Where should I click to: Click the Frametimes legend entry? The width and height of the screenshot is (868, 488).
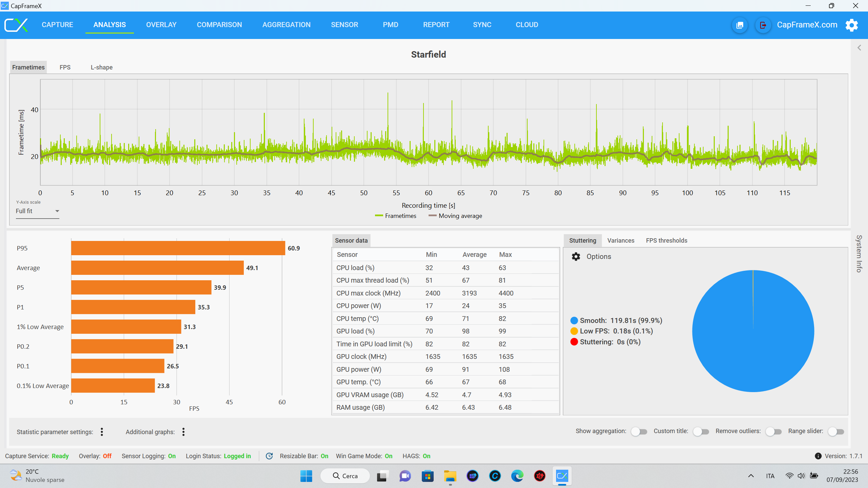[396, 216]
